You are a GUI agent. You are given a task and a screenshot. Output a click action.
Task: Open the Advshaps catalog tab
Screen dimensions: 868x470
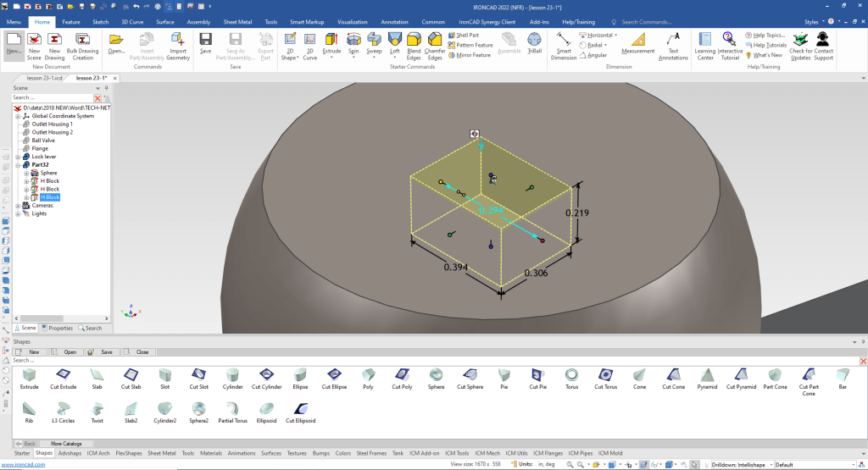coord(70,453)
